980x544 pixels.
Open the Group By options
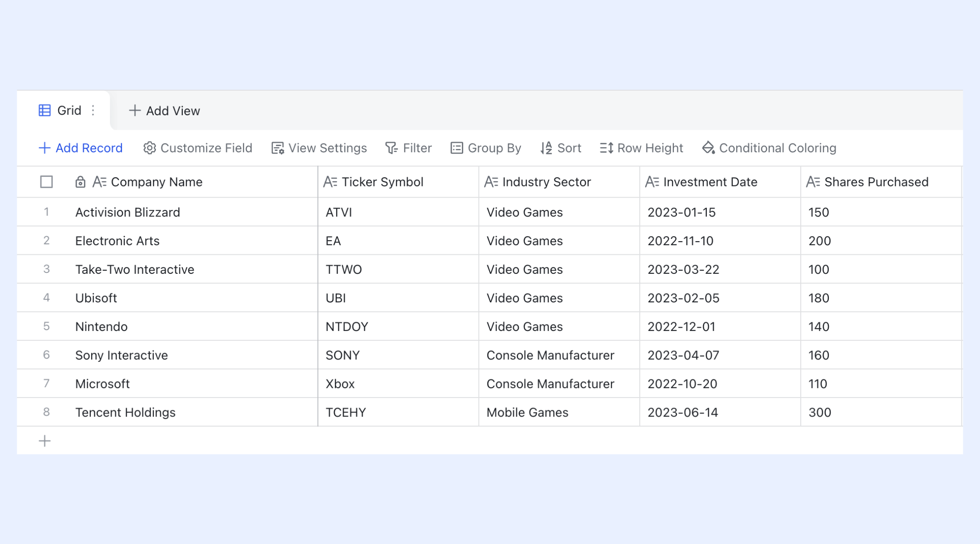pyautogui.click(x=486, y=148)
